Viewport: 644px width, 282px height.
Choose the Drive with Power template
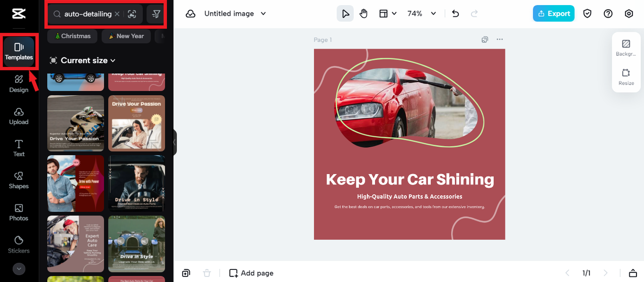click(x=76, y=183)
